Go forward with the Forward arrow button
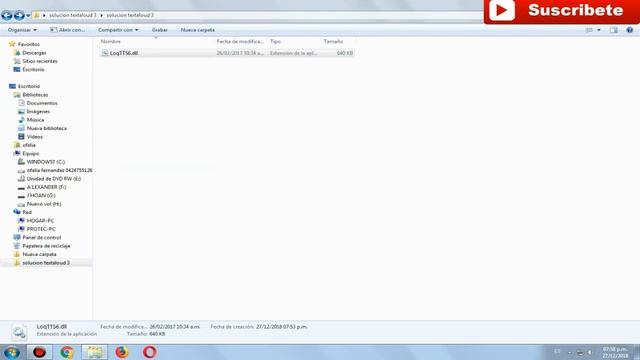This screenshot has width=640, height=360. 19,16
